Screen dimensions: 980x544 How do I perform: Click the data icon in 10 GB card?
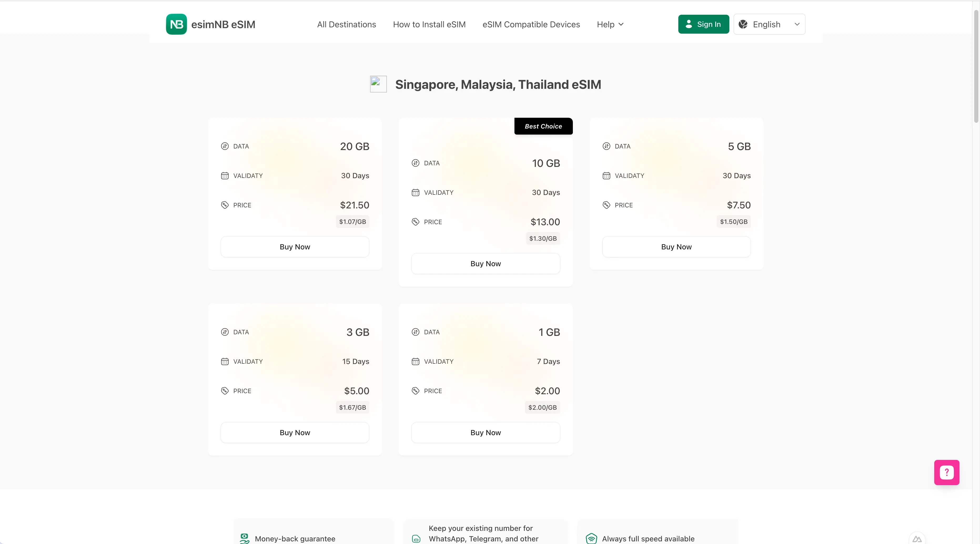(x=416, y=163)
